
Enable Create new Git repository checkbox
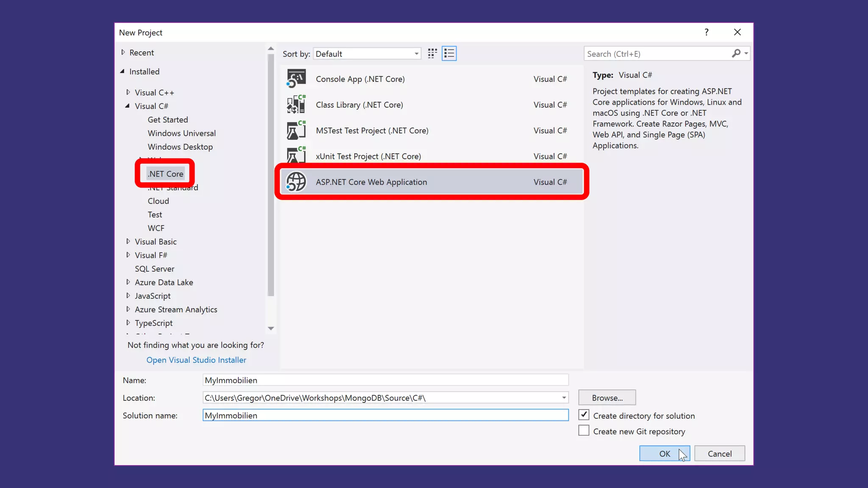click(x=584, y=431)
